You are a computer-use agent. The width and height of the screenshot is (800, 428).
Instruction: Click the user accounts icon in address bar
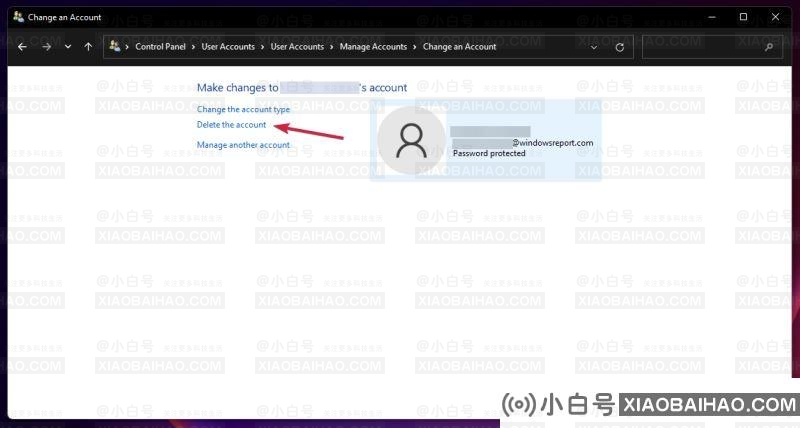pyautogui.click(x=115, y=46)
